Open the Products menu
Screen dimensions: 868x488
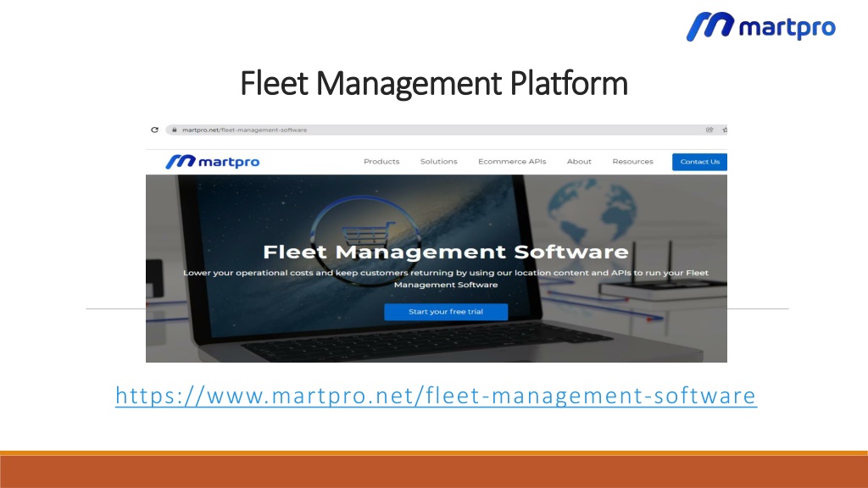pos(381,162)
